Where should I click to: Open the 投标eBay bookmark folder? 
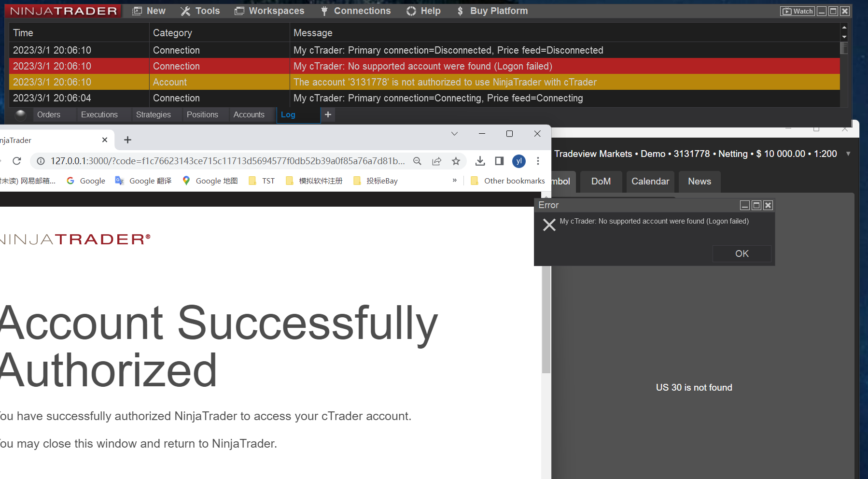coord(376,181)
